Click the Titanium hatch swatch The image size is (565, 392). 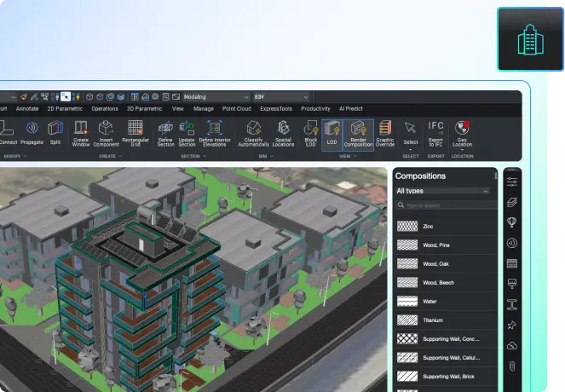pos(407,320)
